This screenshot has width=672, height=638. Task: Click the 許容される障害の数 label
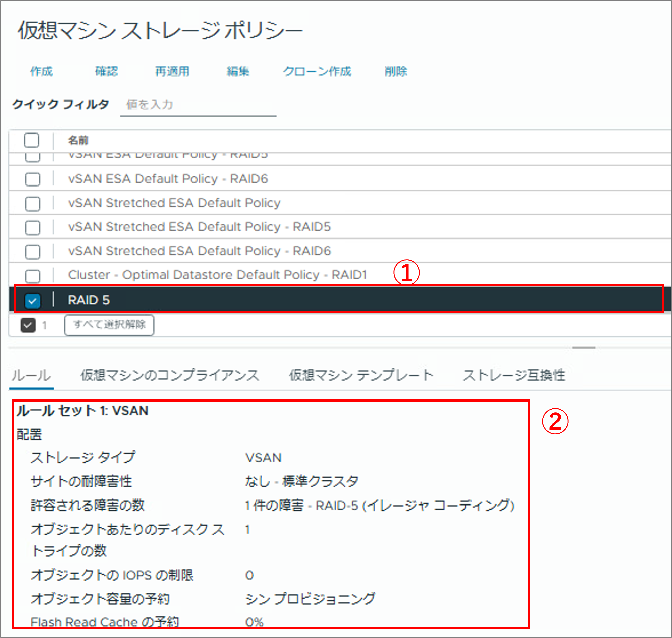click(88, 506)
